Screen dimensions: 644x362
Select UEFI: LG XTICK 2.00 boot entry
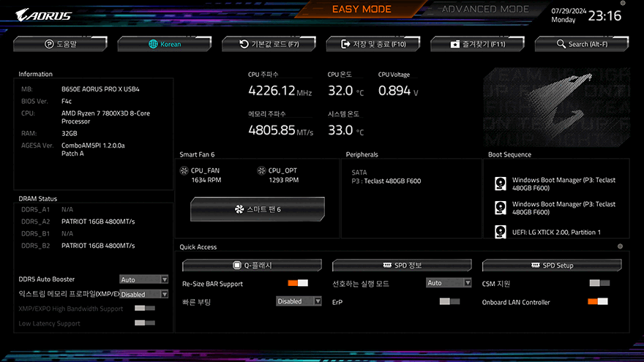click(556, 233)
